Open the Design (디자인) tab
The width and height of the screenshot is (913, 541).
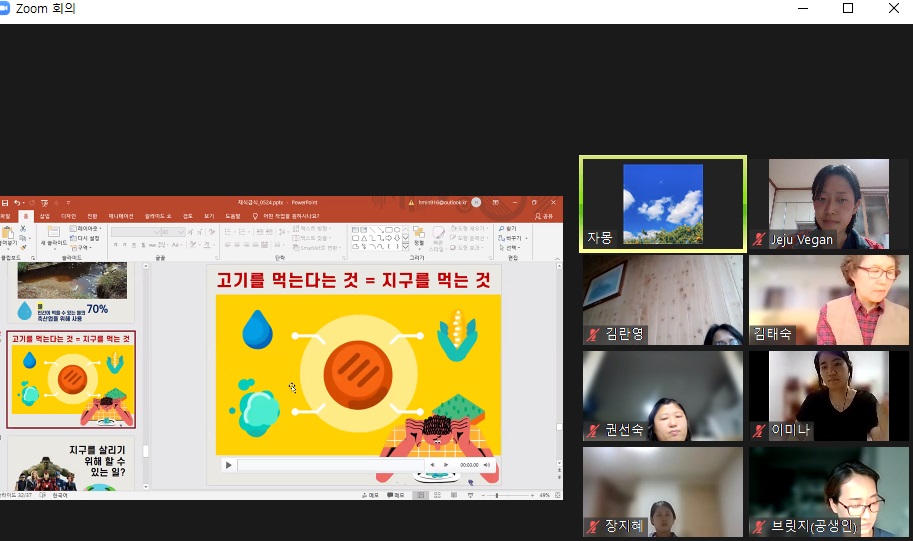[68, 216]
